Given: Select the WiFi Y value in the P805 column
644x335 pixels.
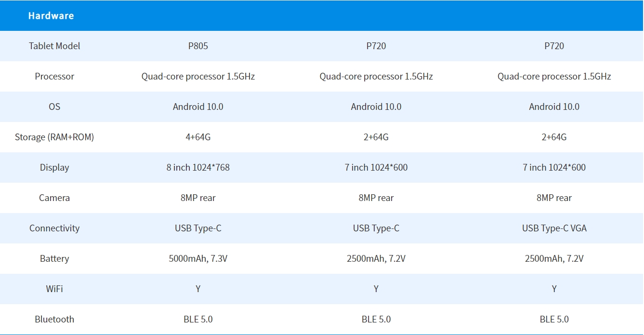Looking at the screenshot, I should tap(198, 289).
